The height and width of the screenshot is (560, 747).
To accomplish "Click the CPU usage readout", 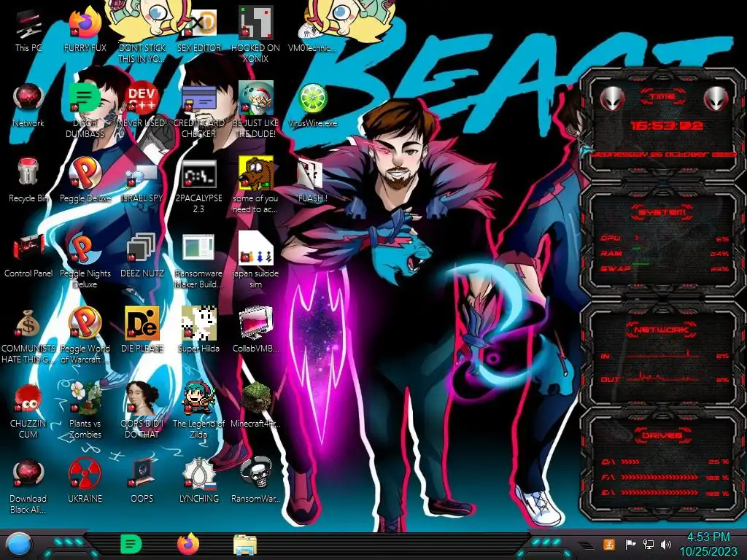I will (665, 238).
